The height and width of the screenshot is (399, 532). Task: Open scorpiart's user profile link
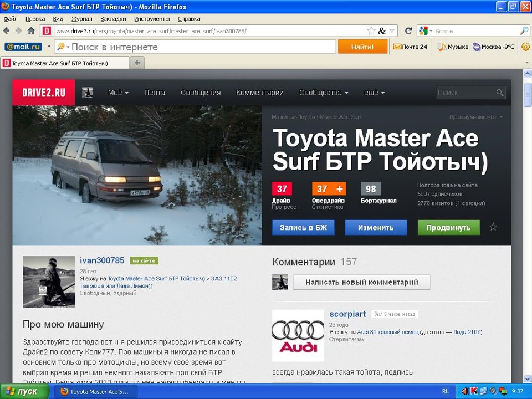pyautogui.click(x=347, y=314)
